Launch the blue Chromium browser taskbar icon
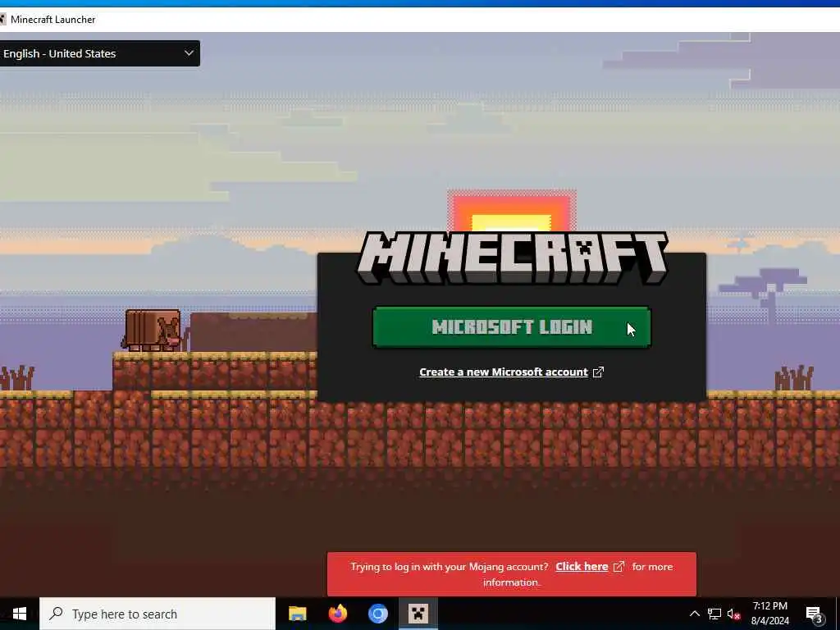840x630 pixels. click(377, 614)
